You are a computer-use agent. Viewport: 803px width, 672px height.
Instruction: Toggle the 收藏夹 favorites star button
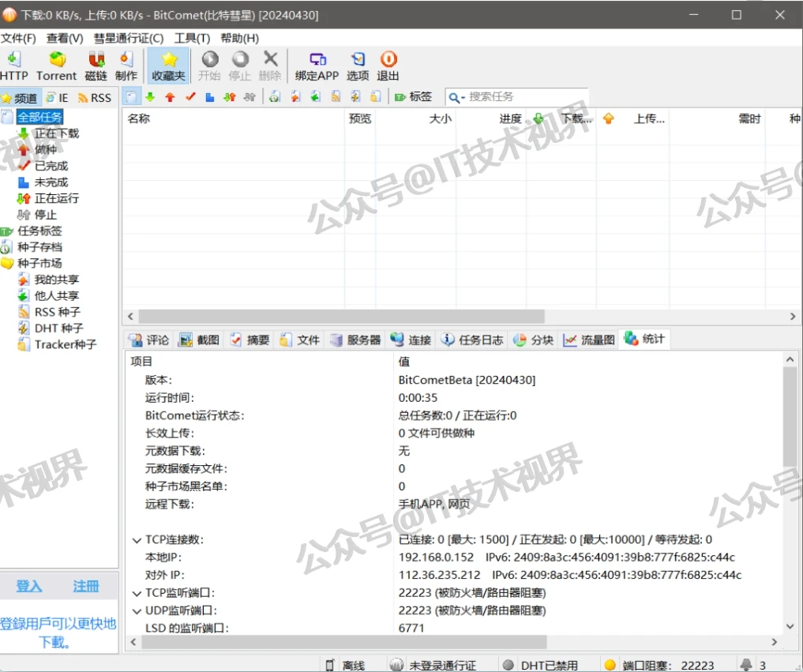coord(168,66)
